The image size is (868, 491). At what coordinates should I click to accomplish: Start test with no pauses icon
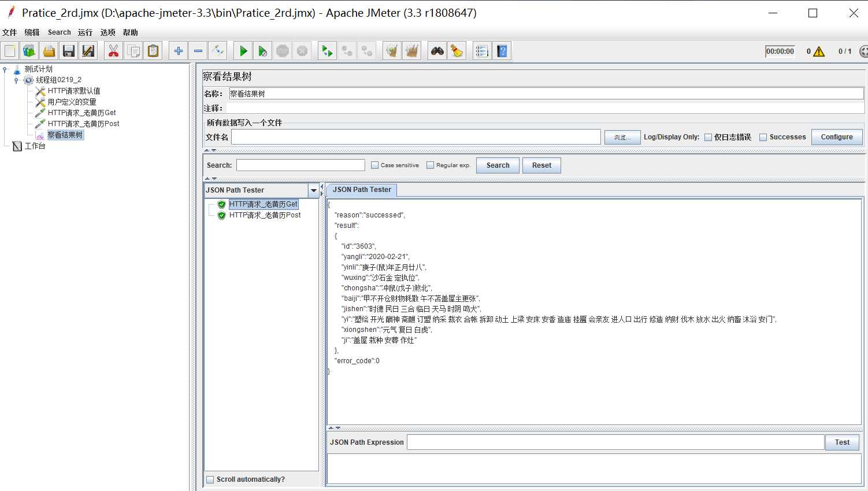tap(263, 51)
